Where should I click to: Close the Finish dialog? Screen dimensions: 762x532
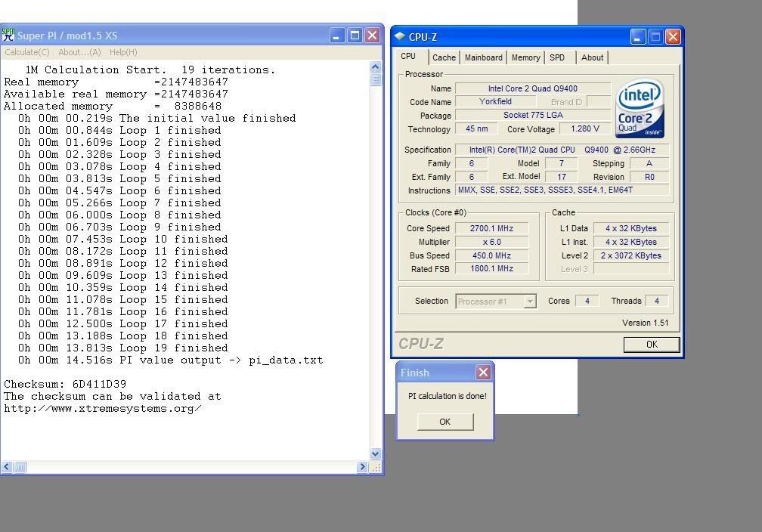point(483,373)
